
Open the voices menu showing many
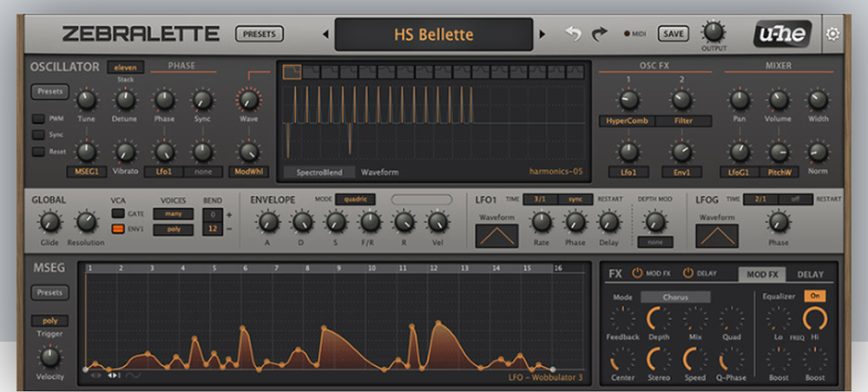174,214
